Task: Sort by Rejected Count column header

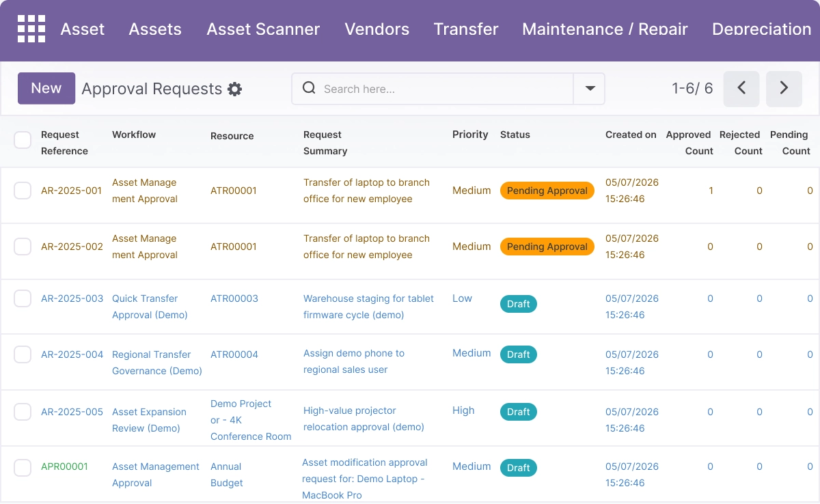Action: pyautogui.click(x=740, y=143)
